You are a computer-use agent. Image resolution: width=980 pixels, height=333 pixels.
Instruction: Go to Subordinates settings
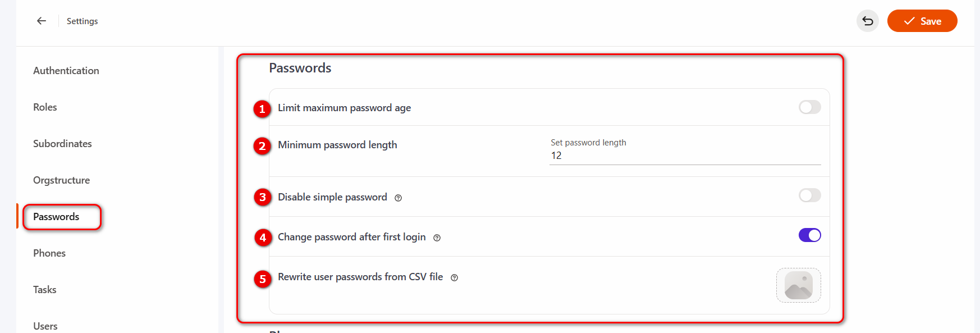coord(62,144)
